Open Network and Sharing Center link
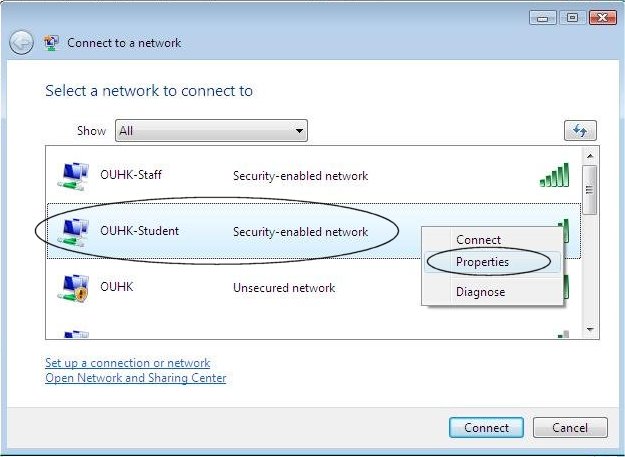This screenshot has width=625, height=457. coord(135,378)
